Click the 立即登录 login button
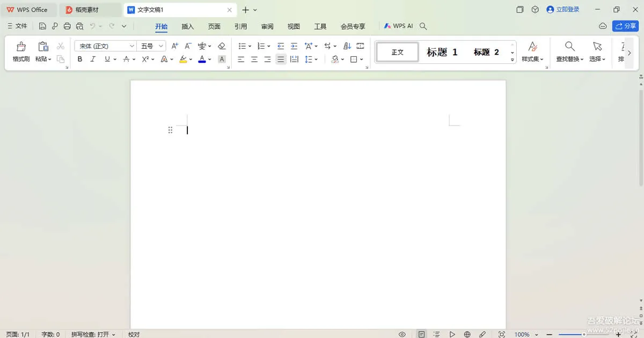The image size is (644, 338). 563,10
